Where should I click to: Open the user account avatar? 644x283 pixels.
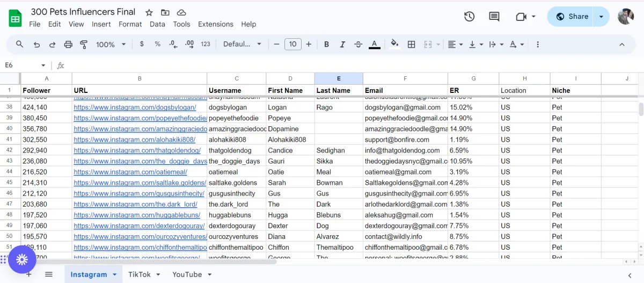pyautogui.click(x=626, y=17)
